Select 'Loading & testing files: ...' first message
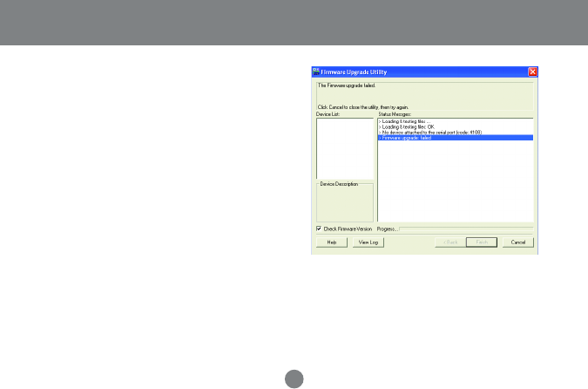588x389 pixels. pyautogui.click(x=404, y=121)
